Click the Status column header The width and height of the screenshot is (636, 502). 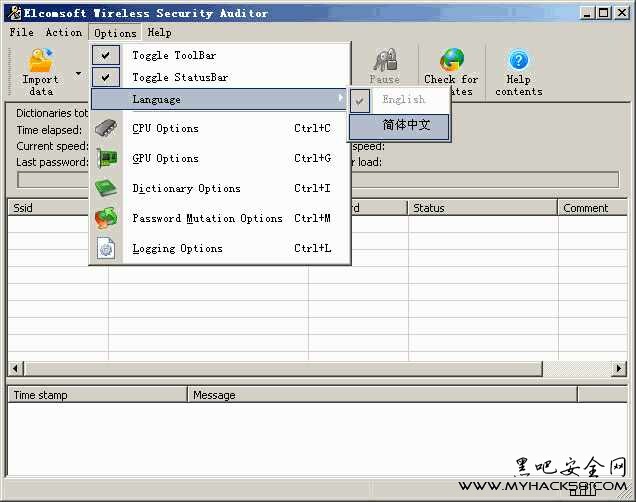point(482,208)
